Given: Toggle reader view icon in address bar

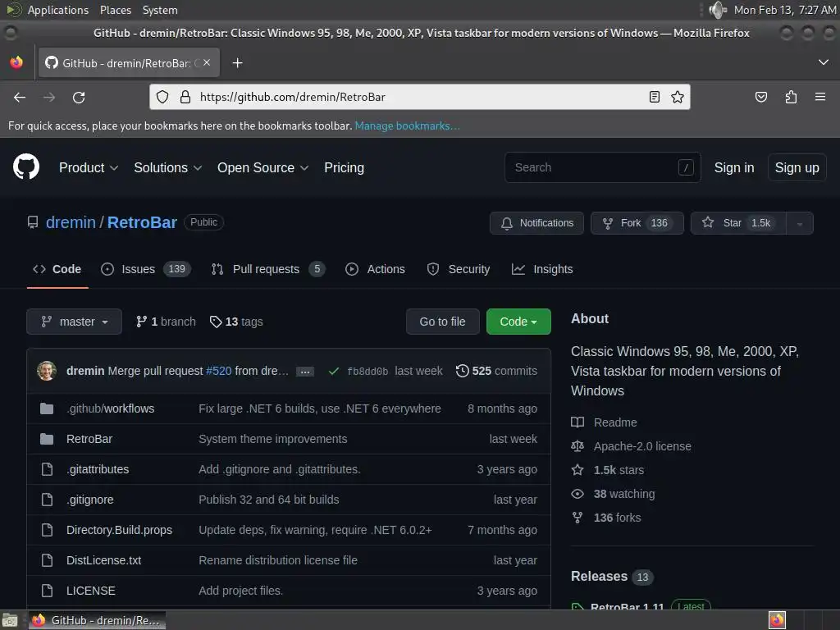Looking at the screenshot, I should click(x=654, y=97).
